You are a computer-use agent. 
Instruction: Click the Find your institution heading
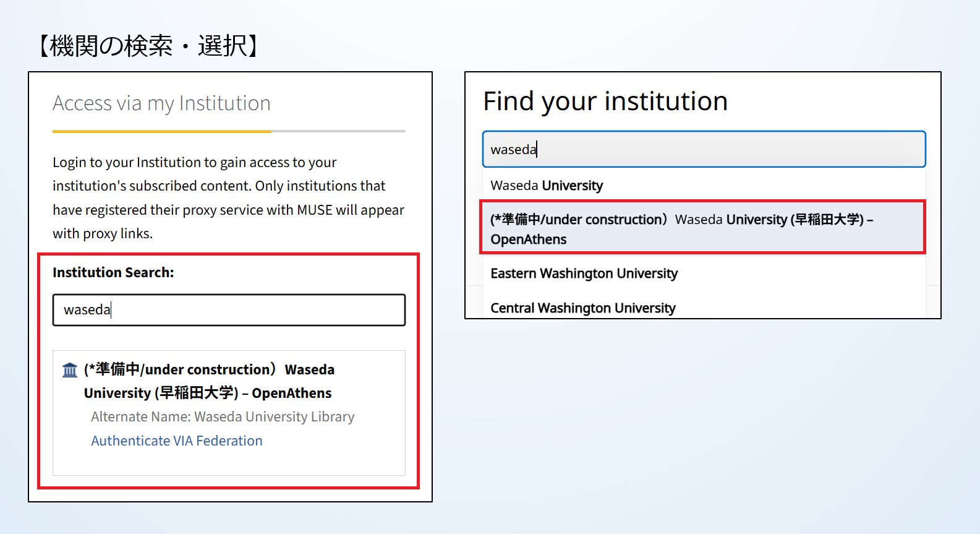tap(605, 101)
